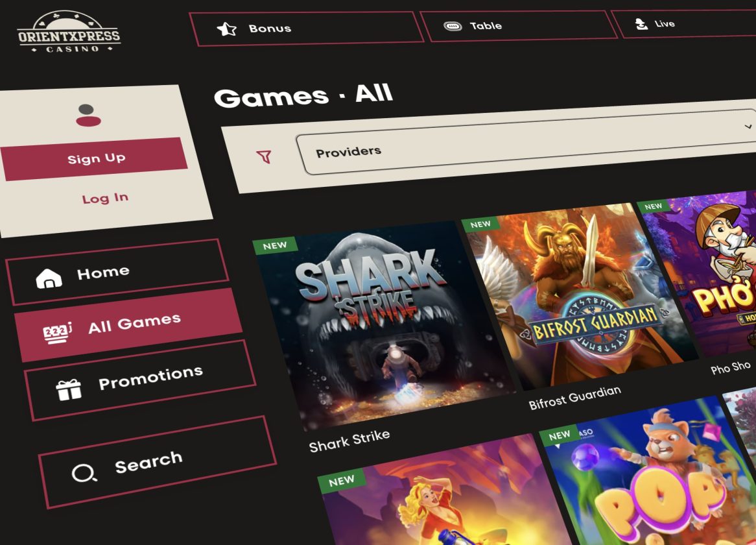Open Promotions from the sidebar
This screenshot has height=545, width=756.
click(139, 380)
